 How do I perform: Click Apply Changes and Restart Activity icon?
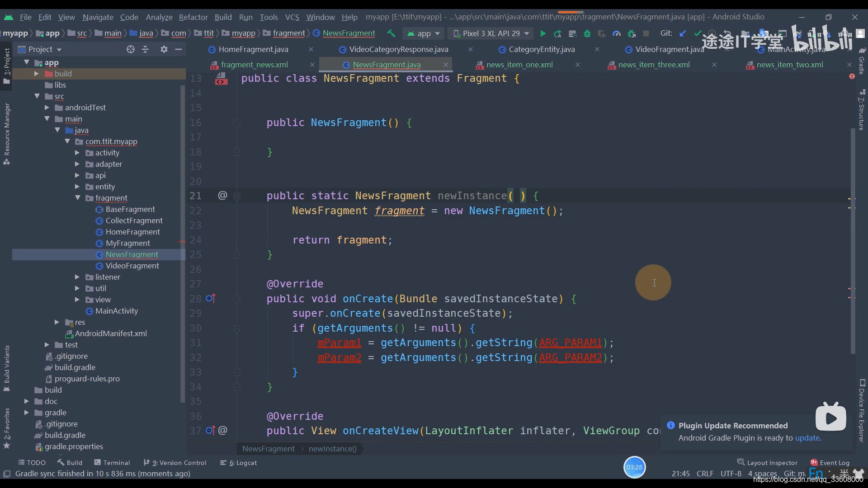[557, 33]
